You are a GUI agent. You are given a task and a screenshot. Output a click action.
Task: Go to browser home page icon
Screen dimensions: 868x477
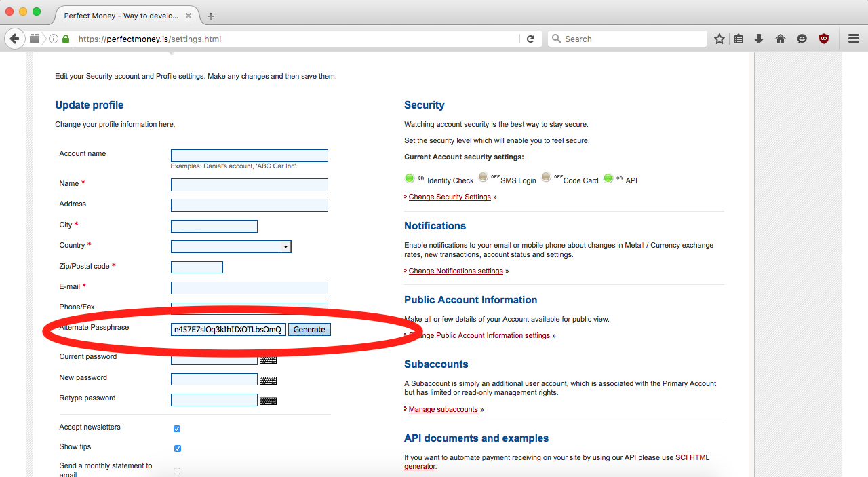coord(781,39)
